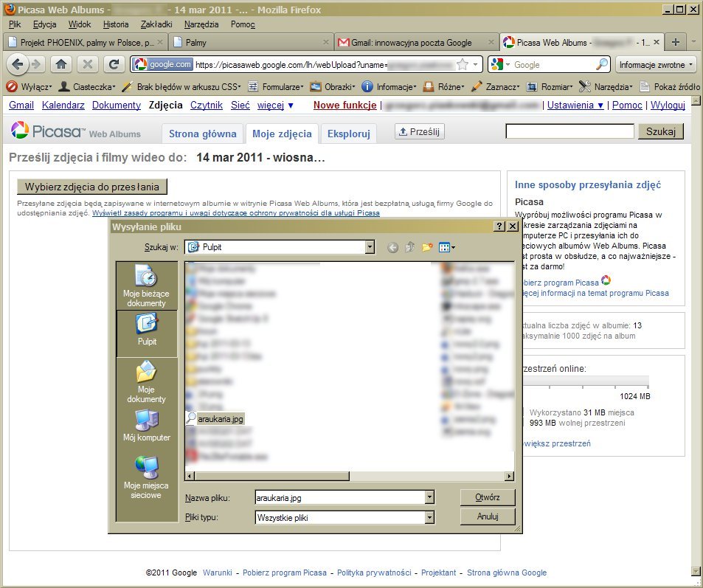Open Moje bieżące dokumenty shortcut

[x=146, y=286]
